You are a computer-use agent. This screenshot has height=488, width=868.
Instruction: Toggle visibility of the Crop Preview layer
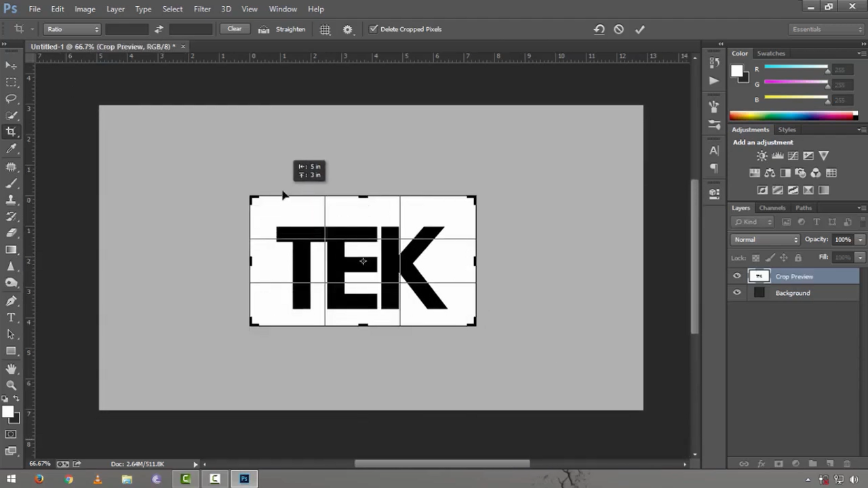(x=737, y=276)
